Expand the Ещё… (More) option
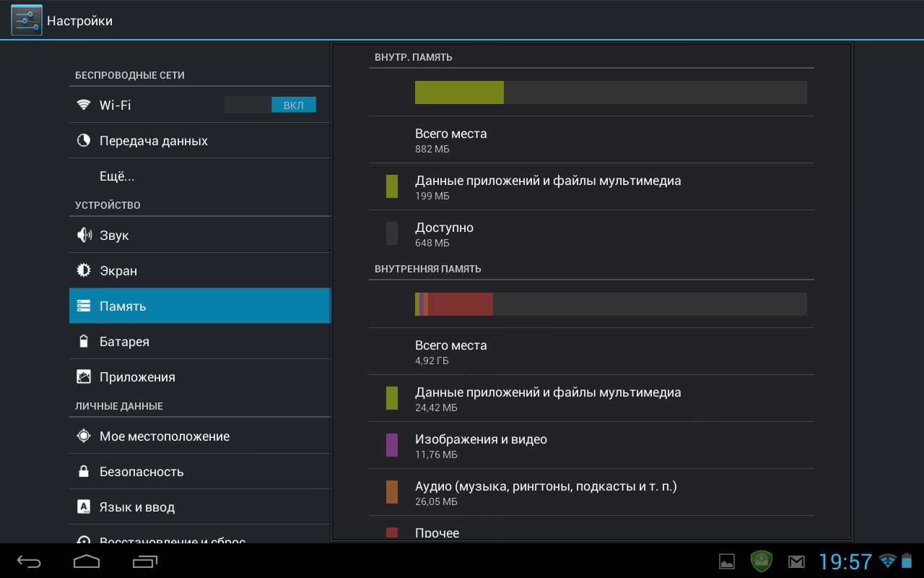 point(117,176)
